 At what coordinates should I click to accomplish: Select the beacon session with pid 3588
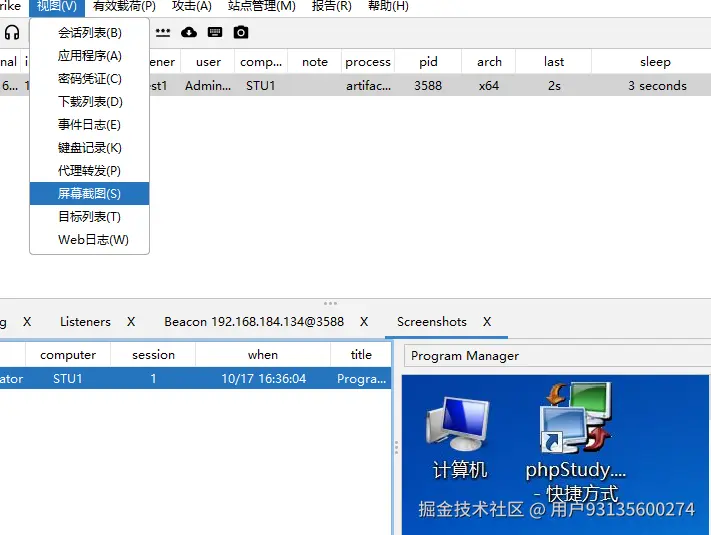point(356,85)
